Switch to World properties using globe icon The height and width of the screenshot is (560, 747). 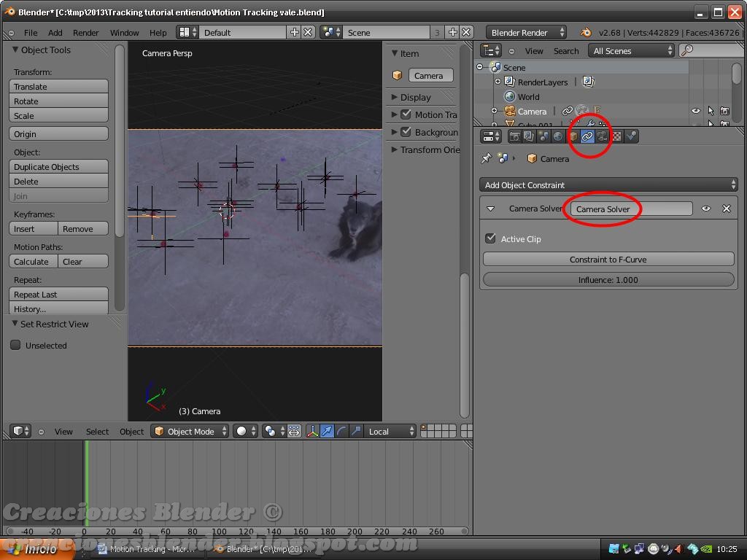558,136
